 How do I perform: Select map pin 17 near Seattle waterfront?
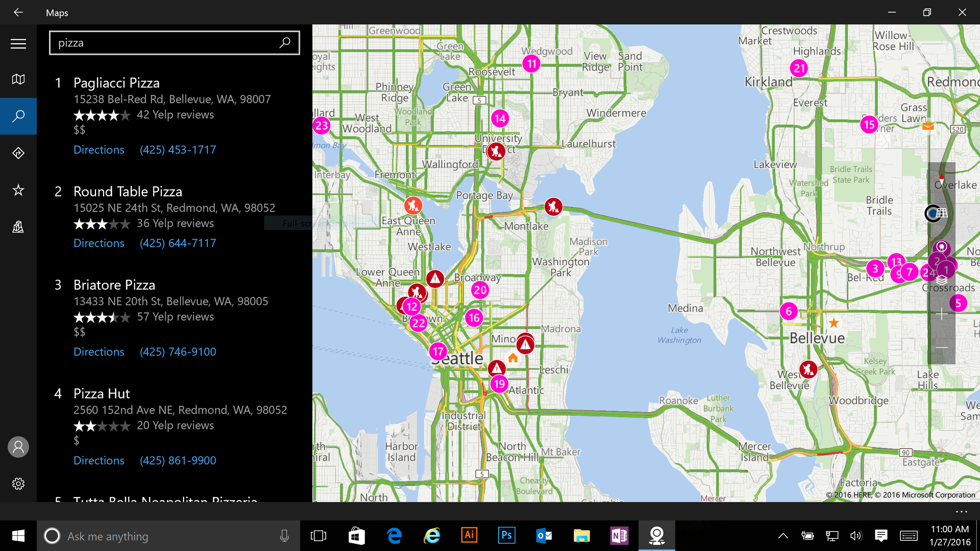tap(438, 352)
